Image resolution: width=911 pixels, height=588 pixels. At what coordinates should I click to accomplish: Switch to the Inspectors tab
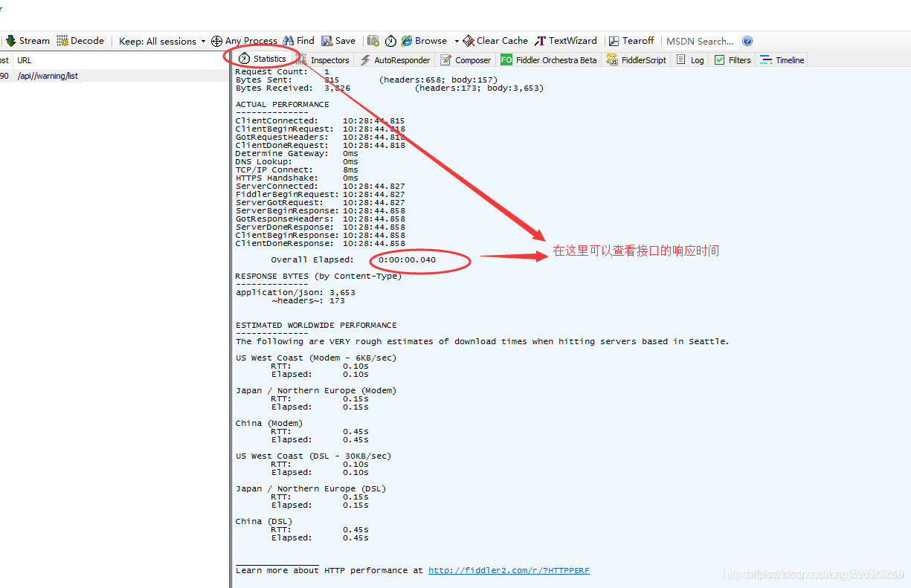pos(323,60)
